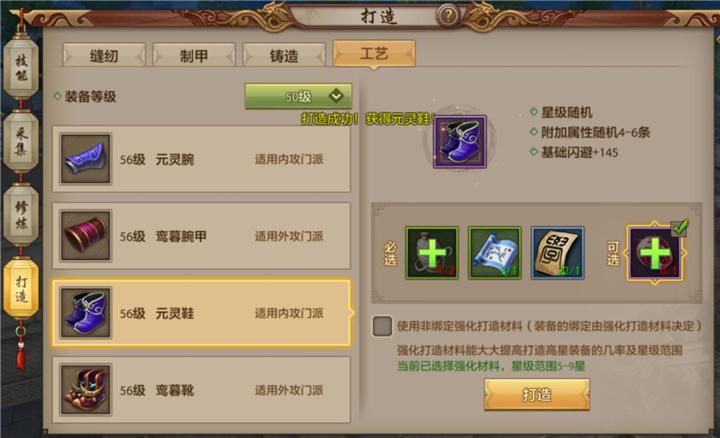Click the 鸾暮靴 boots icon

[x=86, y=389]
